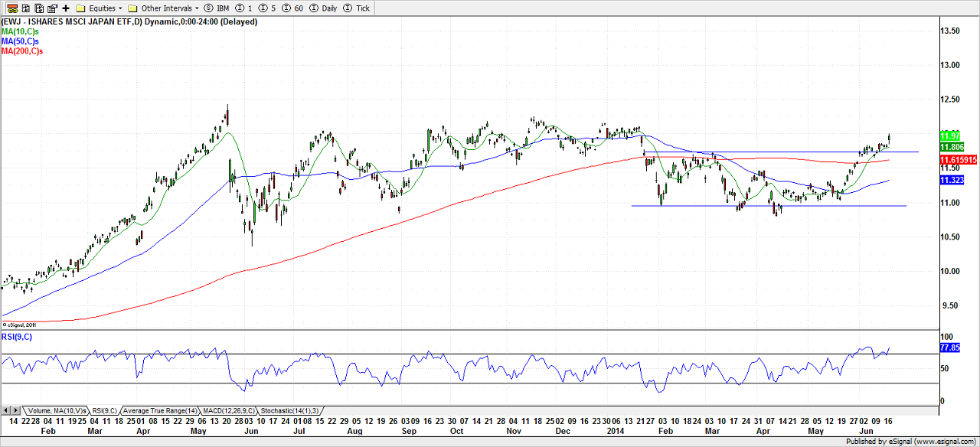Open the Other Intervals dropdown
Screen dimensions: 980x447
(x=165, y=8)
